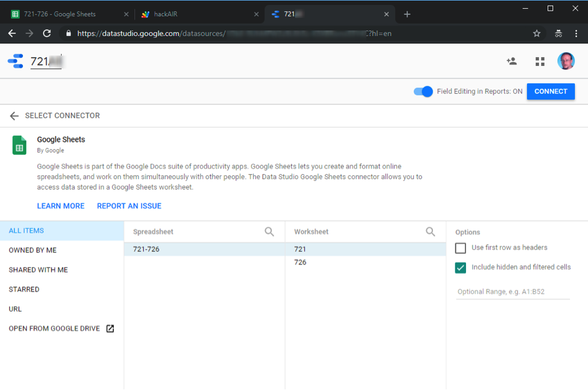Click the Optional Range input field
This screenshot has width=588, height=390.
click(513, 292)
